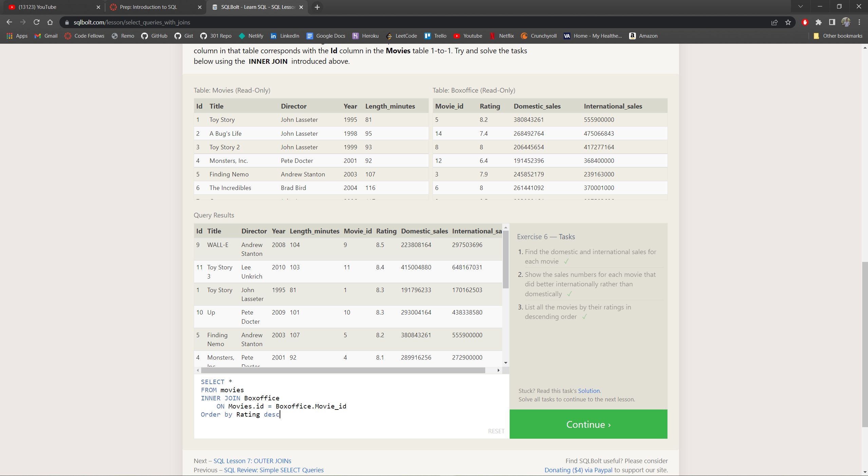Go back to the previous page

(x=9, y=22)
